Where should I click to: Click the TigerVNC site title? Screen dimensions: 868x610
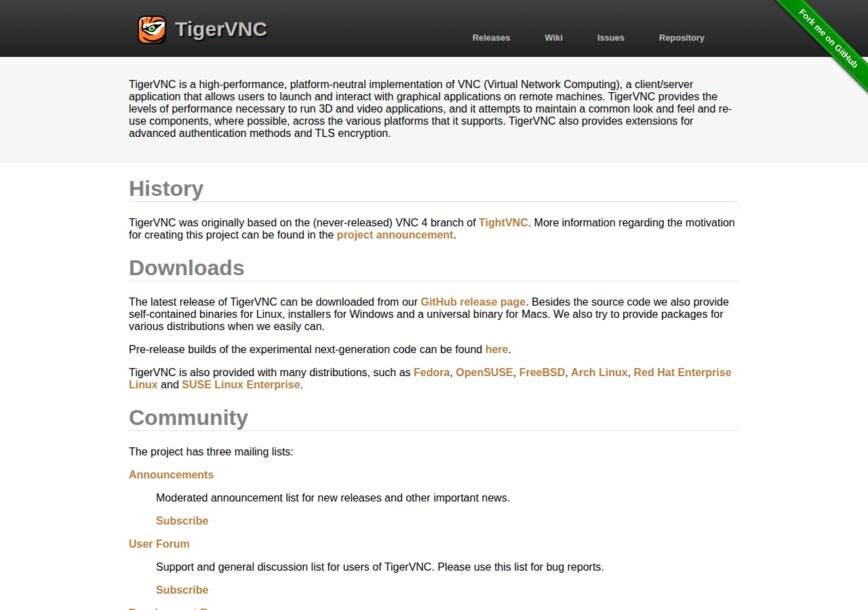221,29
